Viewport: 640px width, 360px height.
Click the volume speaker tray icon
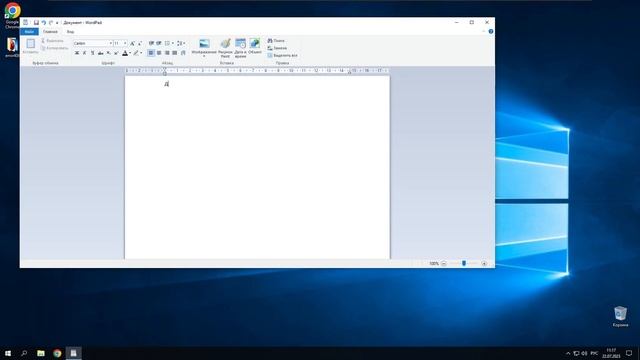[584, 353]
